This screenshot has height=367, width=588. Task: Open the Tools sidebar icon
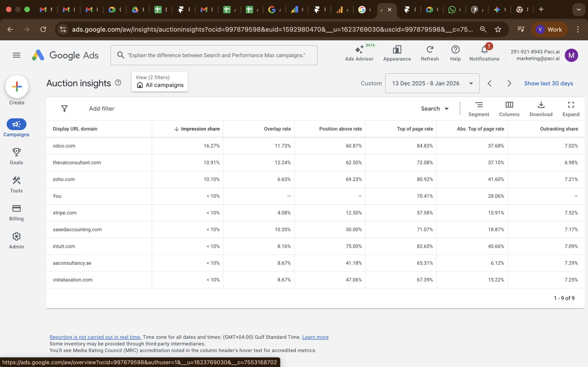tap(16, 184)
